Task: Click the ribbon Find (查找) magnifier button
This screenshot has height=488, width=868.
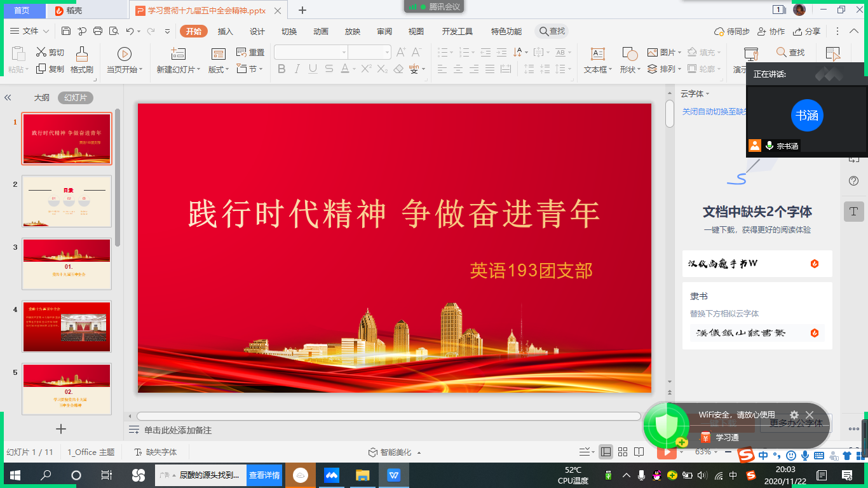Action: 790,52
